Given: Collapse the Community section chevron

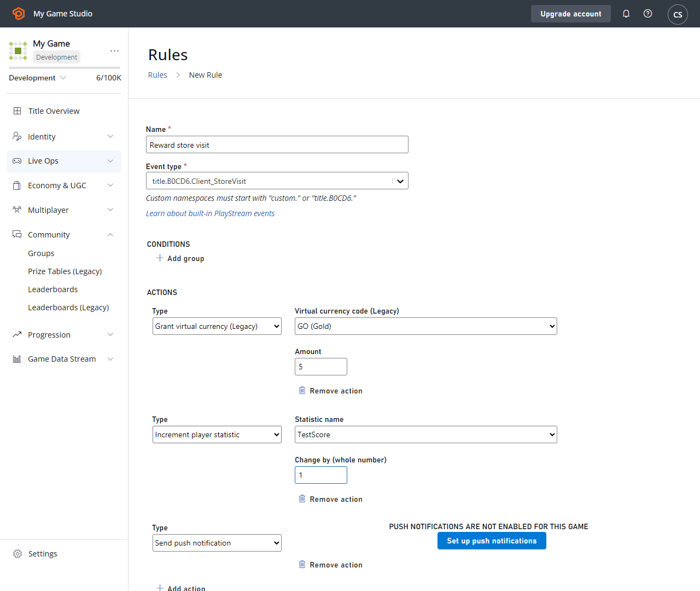Looking at the screenshot, I should pyautogui.click(x=110, y=235).
